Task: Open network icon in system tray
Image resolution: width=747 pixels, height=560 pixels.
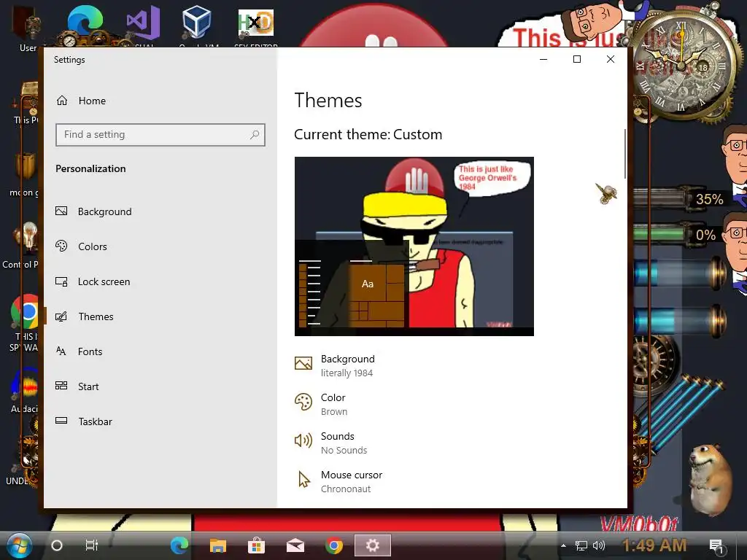Action: (581, 545)
